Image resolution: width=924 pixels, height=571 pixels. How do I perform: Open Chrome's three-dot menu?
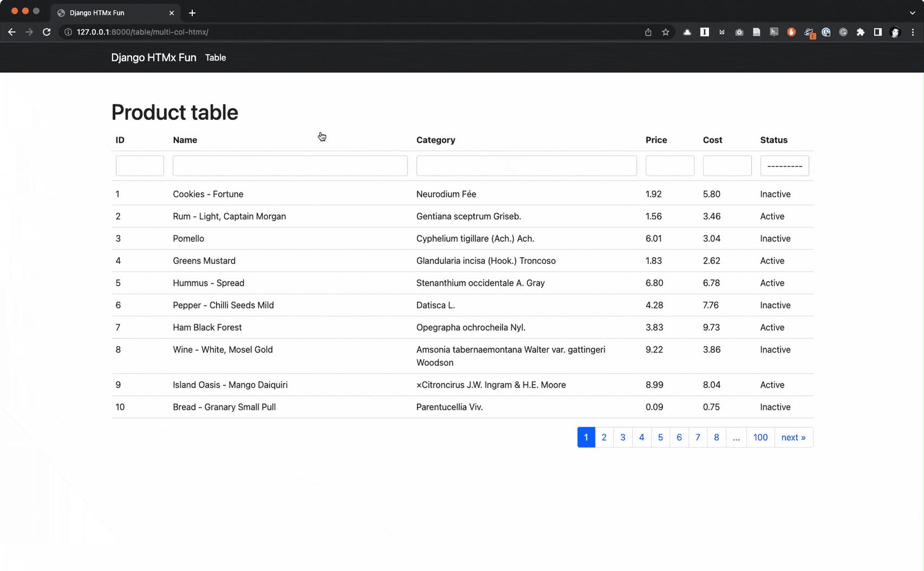[913, 32]
